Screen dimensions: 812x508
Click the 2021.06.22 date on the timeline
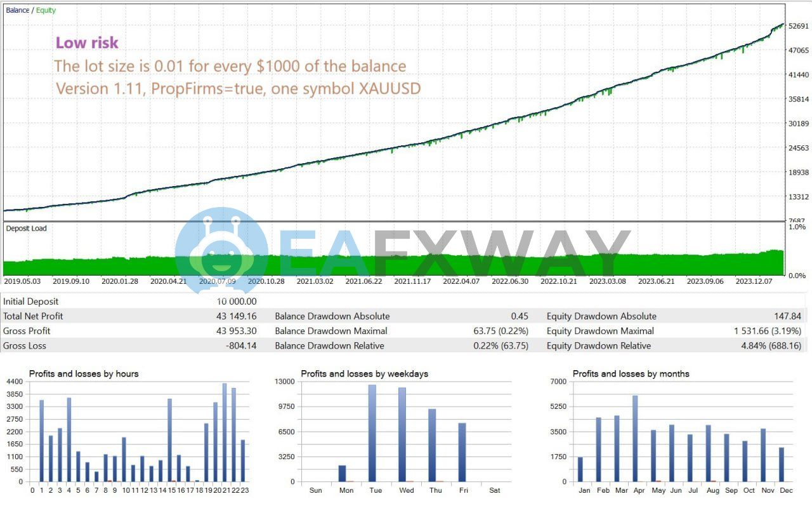coord(363,281)
